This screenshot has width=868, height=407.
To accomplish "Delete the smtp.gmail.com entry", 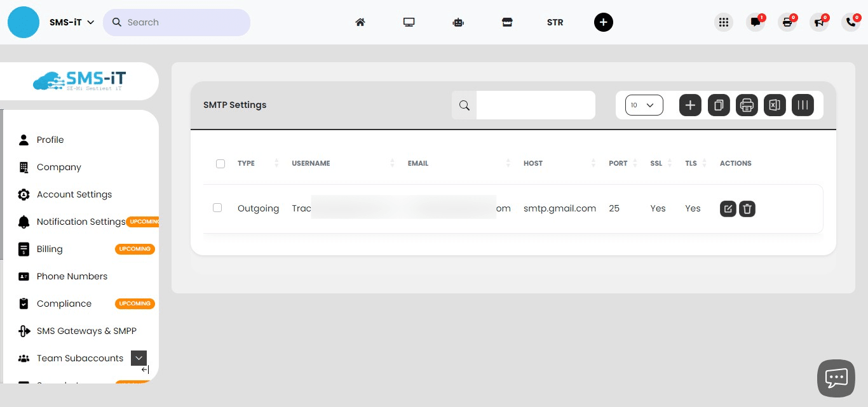I will point(747,208).
